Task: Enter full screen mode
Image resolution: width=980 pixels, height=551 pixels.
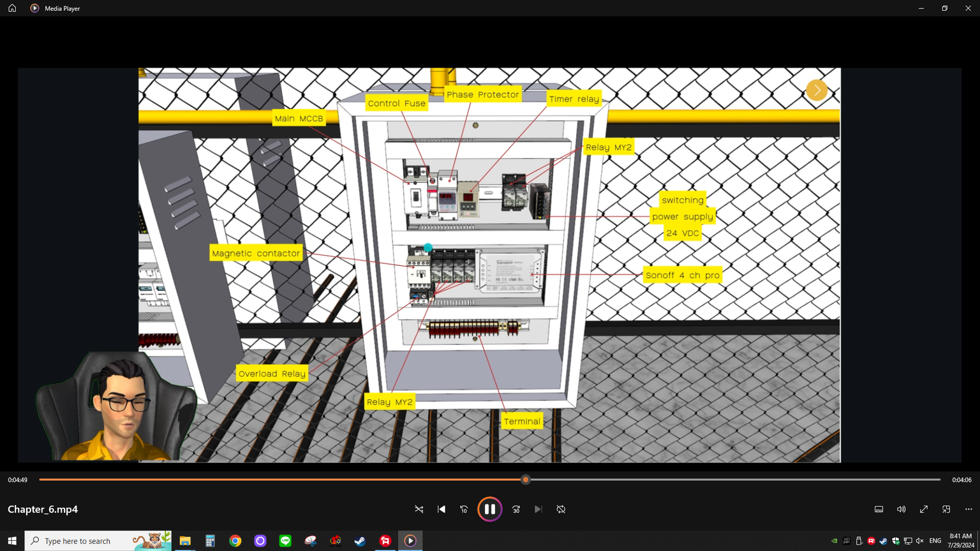Action: [x=923, y=509]
